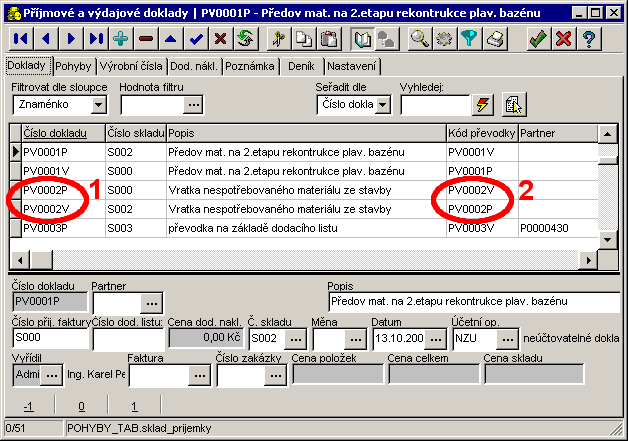Add a new record with plus icon
This screenshot has width=628, height=441.
tap(121, 40)
